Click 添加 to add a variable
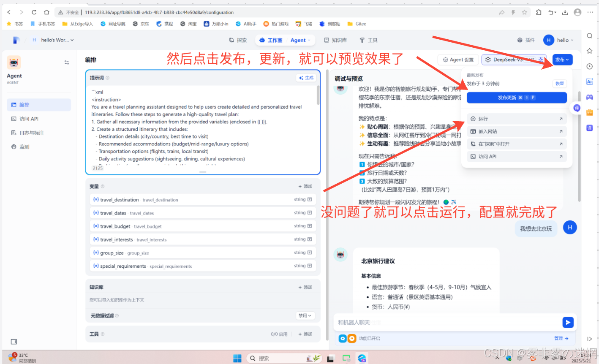Screen dimensions: 599x364 point(305,186)
